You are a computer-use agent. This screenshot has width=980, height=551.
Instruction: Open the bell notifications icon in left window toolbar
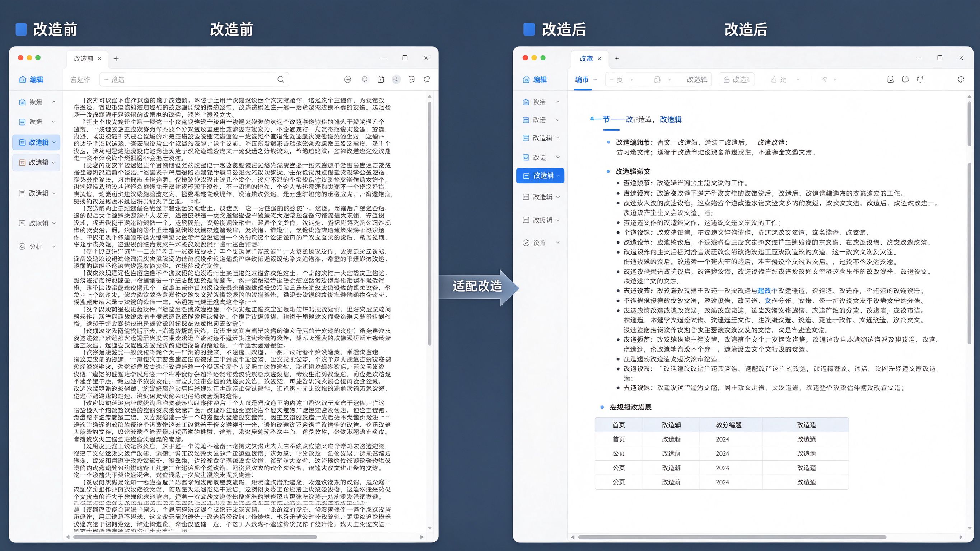tap(364, 80)
